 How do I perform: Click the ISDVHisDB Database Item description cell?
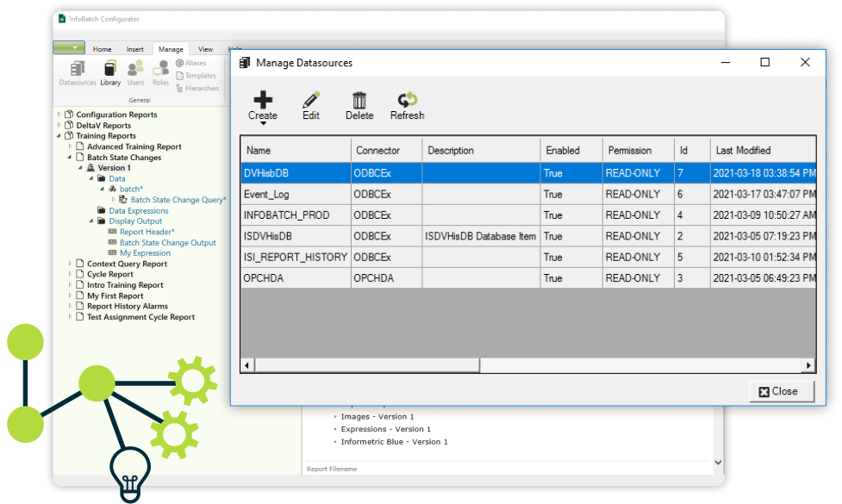click(481, 236)
